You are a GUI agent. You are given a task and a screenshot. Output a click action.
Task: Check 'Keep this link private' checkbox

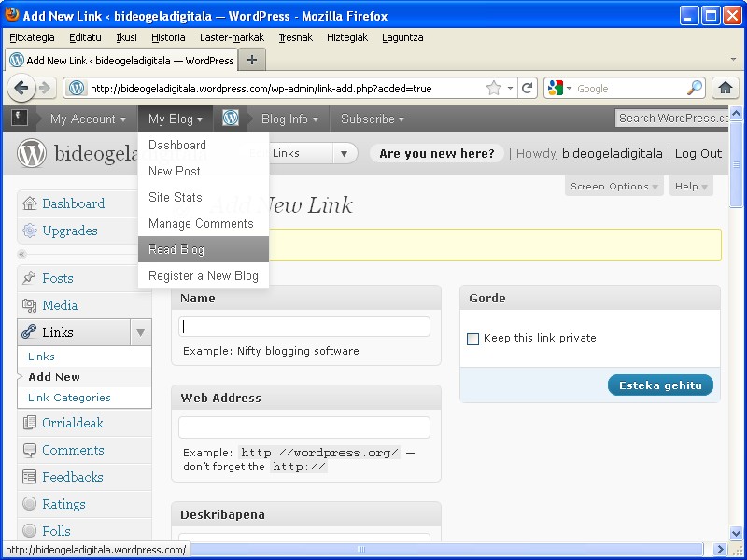pos(472,339)
